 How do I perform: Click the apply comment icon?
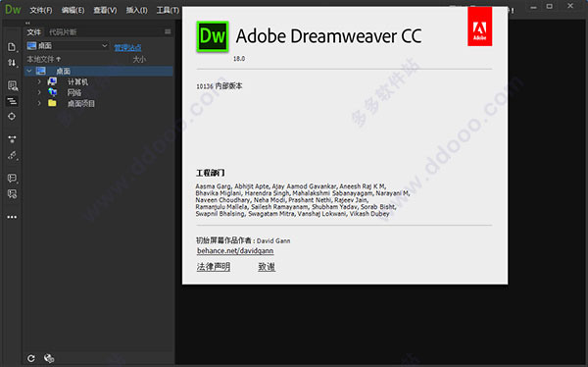(12, 178)
